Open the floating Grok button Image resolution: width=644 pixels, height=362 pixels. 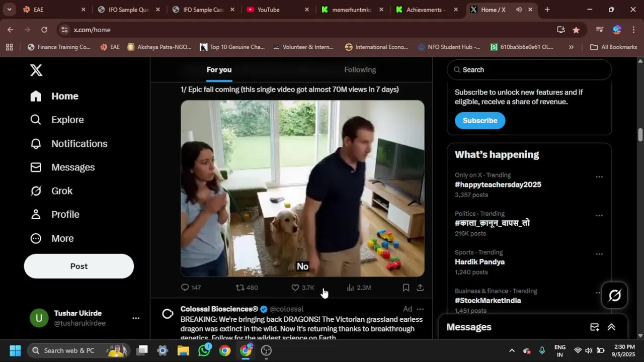click(x=615, y=296)
